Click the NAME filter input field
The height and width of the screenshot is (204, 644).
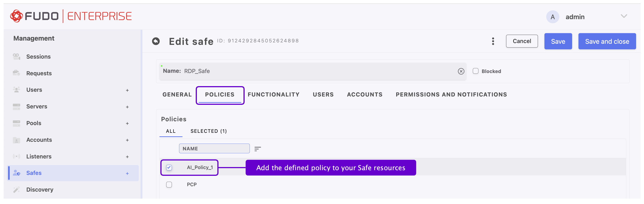tap(214, 148)
